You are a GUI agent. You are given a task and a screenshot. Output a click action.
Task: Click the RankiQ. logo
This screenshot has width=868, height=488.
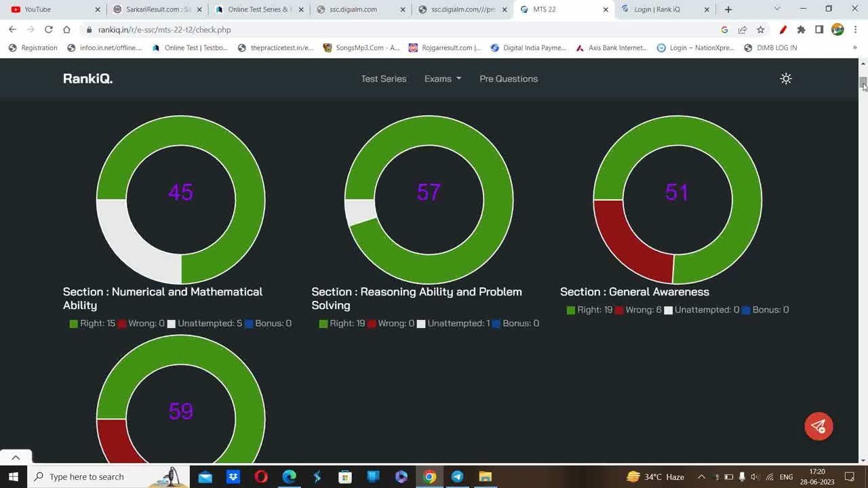click(87, 79)
